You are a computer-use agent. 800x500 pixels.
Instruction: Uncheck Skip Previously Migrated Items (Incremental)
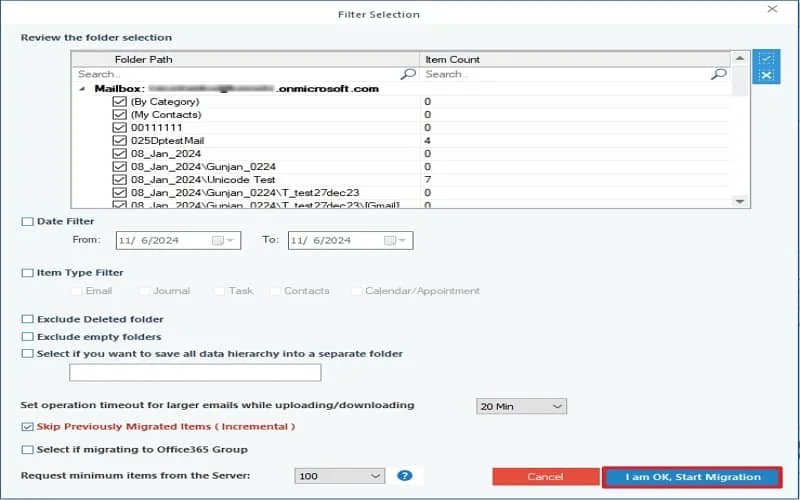click(28, 427)
